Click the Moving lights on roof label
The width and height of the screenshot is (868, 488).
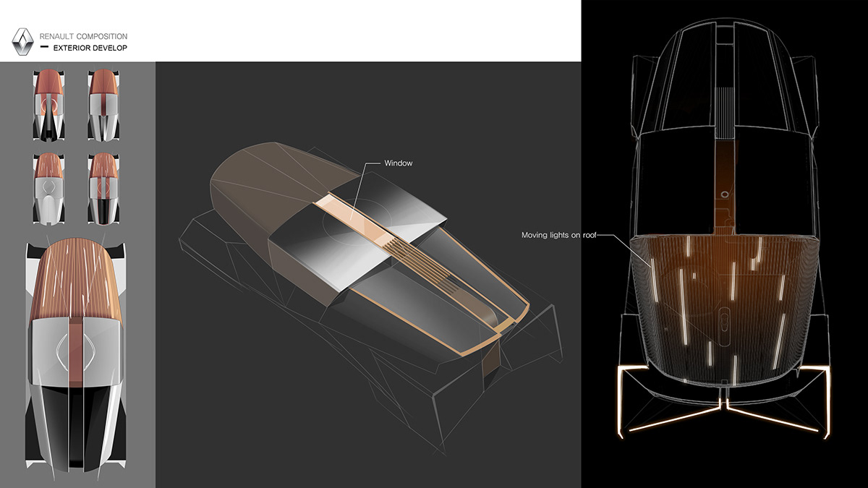pos(559,235)
